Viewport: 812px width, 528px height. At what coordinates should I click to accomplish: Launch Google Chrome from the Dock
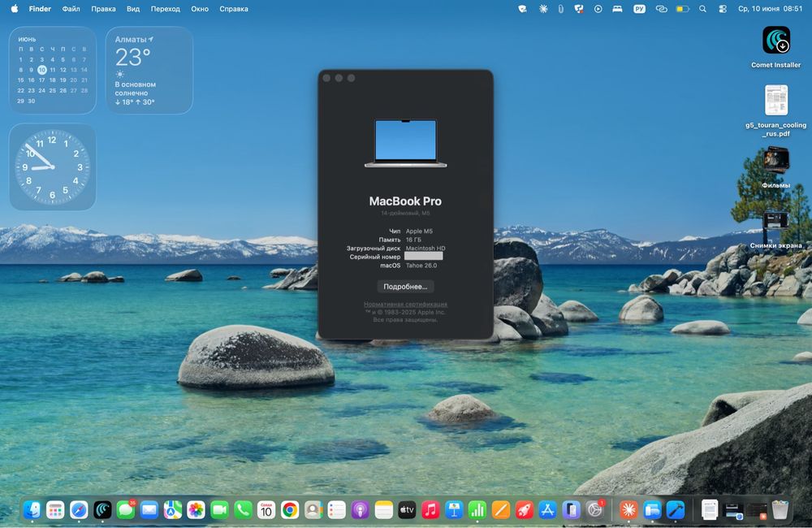point(290,510)
